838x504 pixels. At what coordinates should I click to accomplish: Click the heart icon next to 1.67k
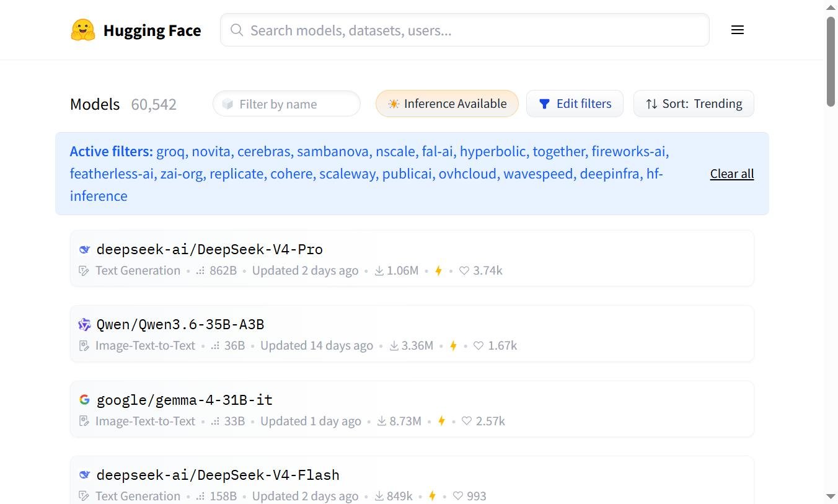pos(479,346)
